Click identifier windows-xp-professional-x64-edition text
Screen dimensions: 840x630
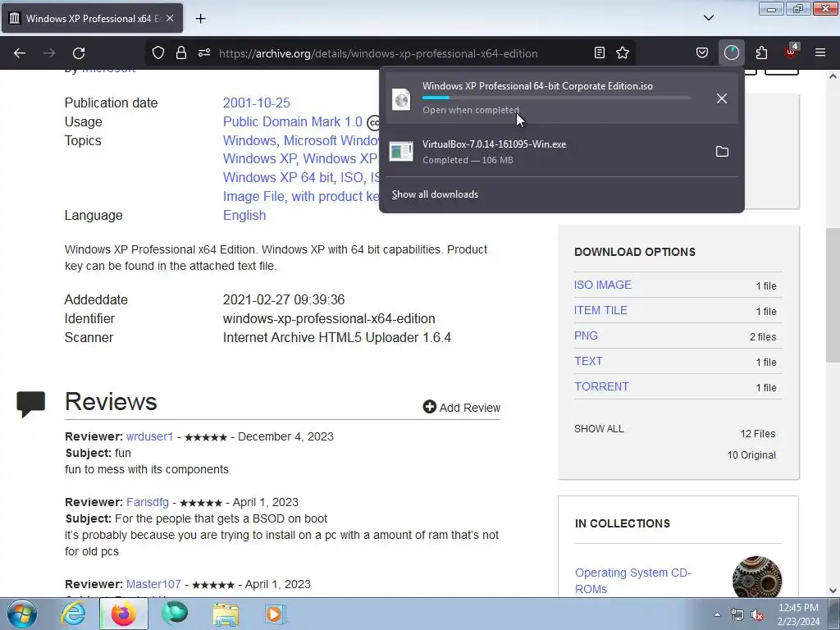click(x=329, y=319)
